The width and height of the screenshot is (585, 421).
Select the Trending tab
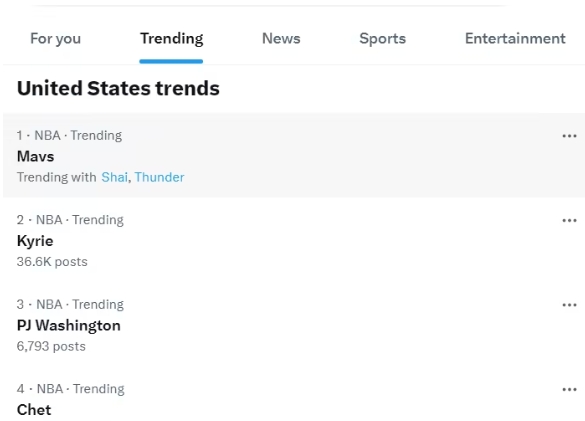click(172, 38)
